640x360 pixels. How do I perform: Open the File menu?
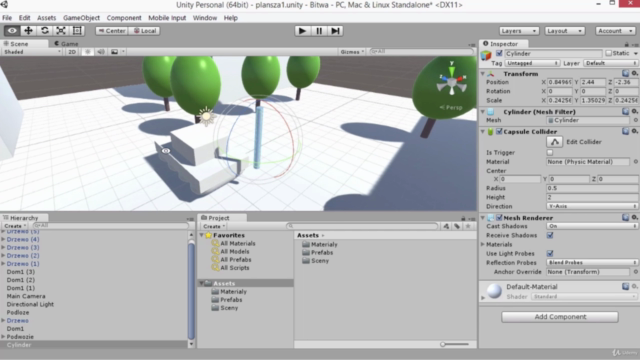(x=7, y=18)
